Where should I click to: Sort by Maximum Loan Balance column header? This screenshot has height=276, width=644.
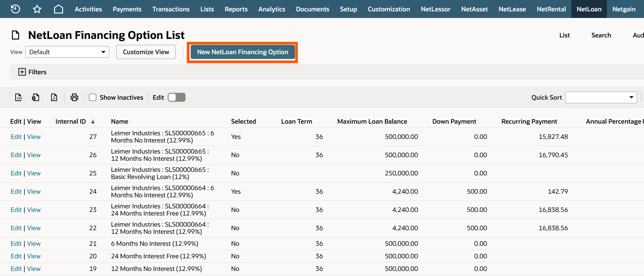[x=372, y=122]
